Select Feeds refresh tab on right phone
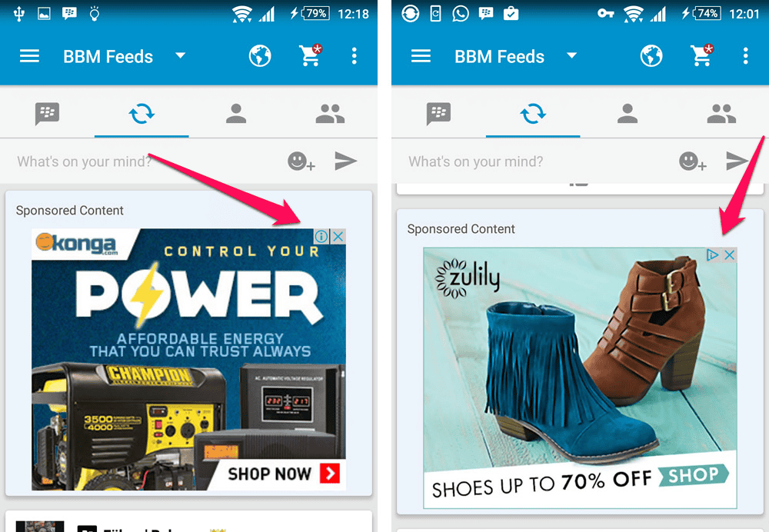 coord(533,114)
